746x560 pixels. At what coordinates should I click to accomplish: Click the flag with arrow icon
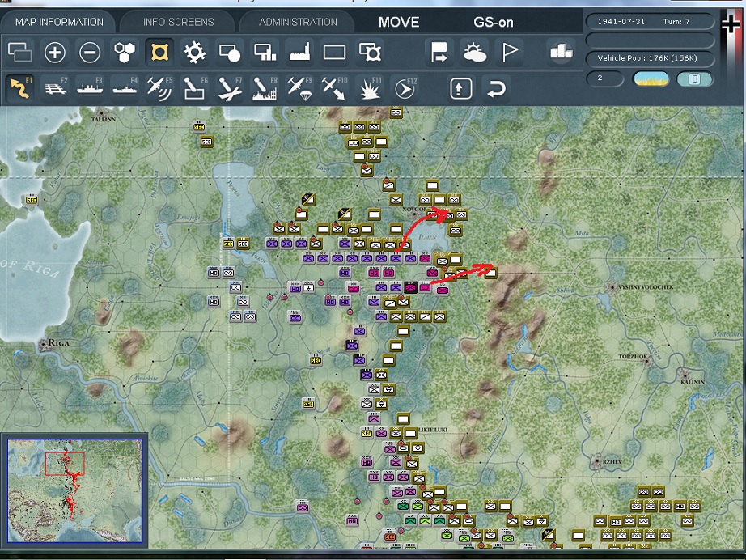(439, 52)
